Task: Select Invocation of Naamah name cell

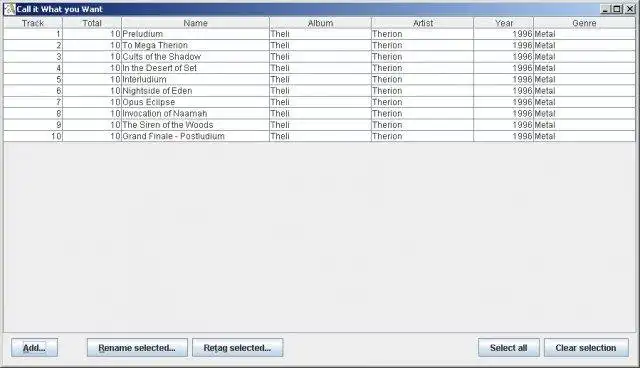Action: [195, 114]
